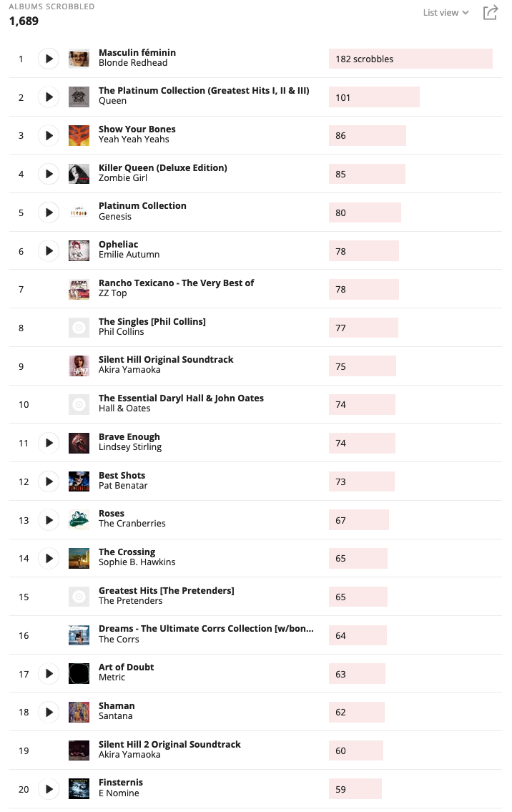
Task: Open Sophie B. Hawkins artist link
Action: coord(137,562)
